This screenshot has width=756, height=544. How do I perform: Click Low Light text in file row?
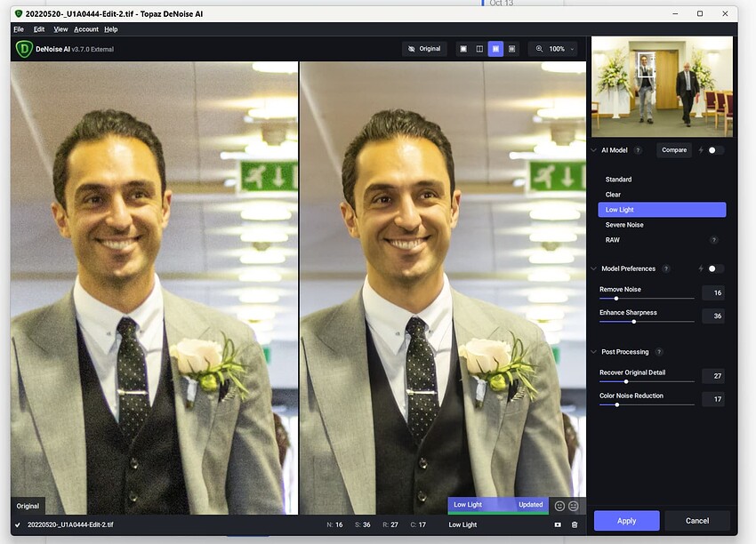click(462, 524)
